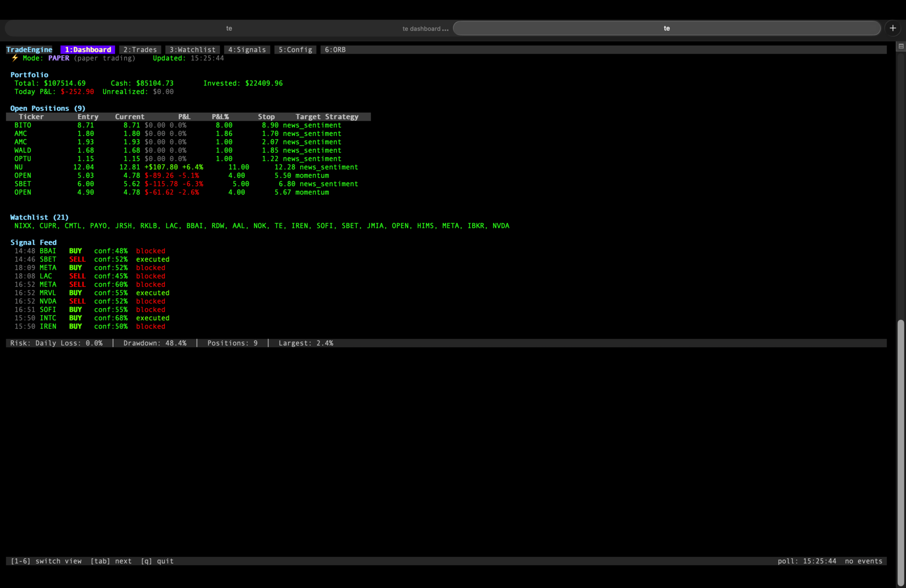Select the active 'te' tab on the right
The width and height of the screenshot is (906, 588).
[667, 28]
